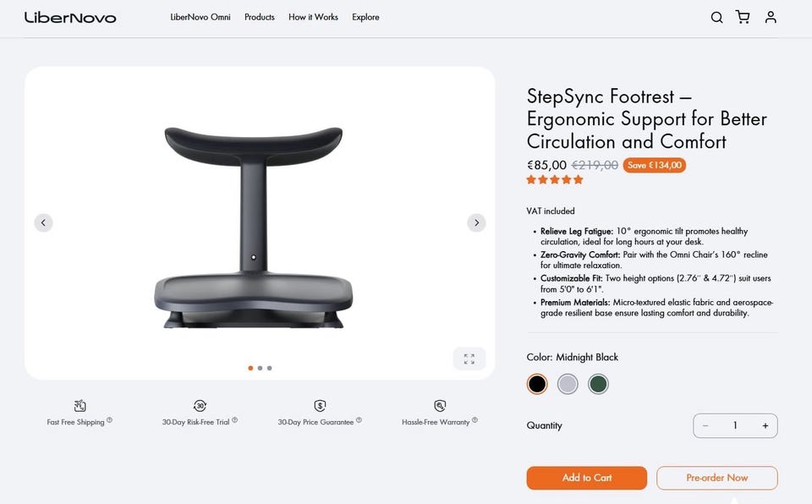Open the Products menu
The image size is (812, 504).
(260, 17)
